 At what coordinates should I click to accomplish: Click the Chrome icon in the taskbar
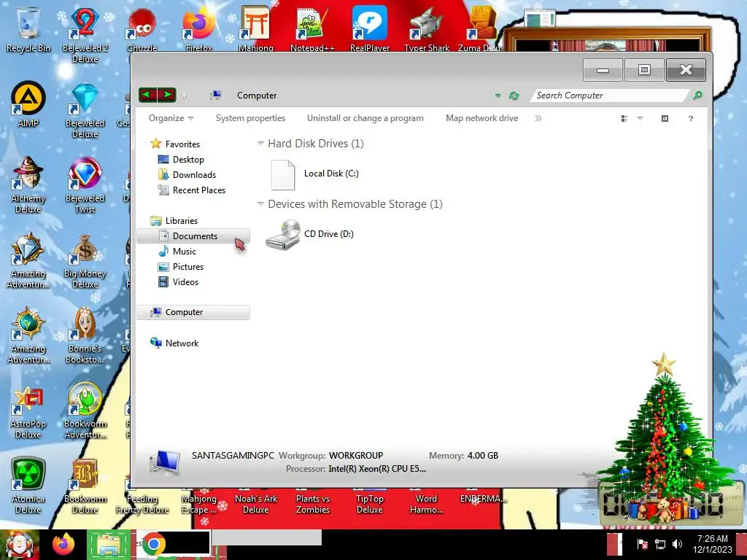(x=153, y=544)
